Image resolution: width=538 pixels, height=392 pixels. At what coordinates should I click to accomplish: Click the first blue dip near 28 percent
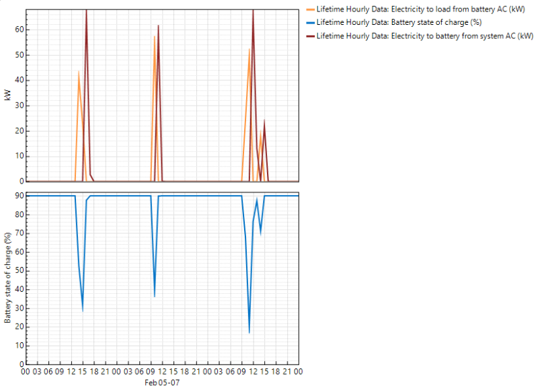(83, 310)
